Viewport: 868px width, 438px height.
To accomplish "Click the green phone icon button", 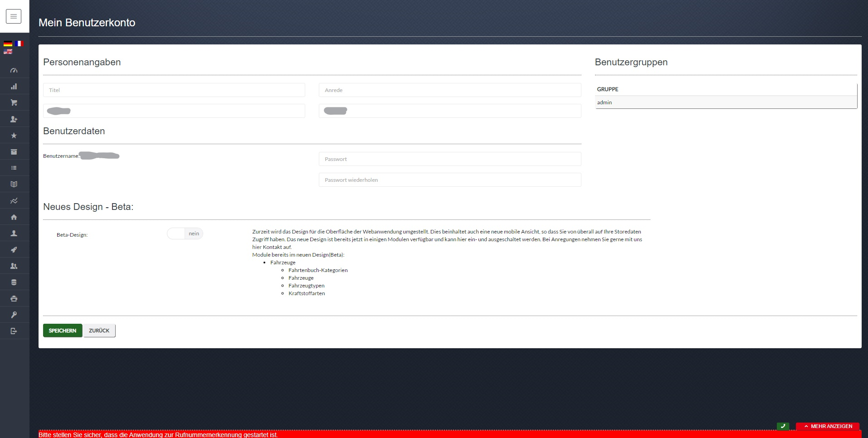I will tap(783, 426).
